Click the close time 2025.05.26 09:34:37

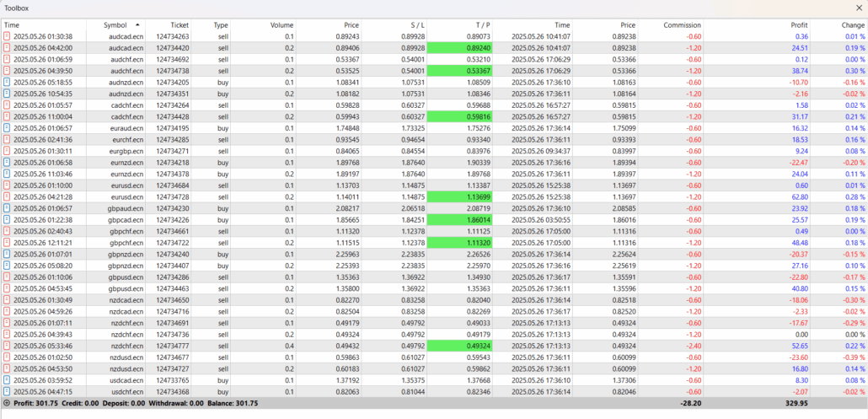541,151
